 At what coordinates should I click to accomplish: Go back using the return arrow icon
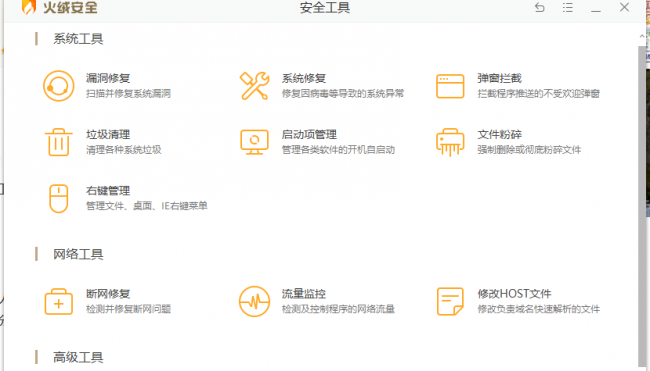pyautogui.click(x=539, y=7)
